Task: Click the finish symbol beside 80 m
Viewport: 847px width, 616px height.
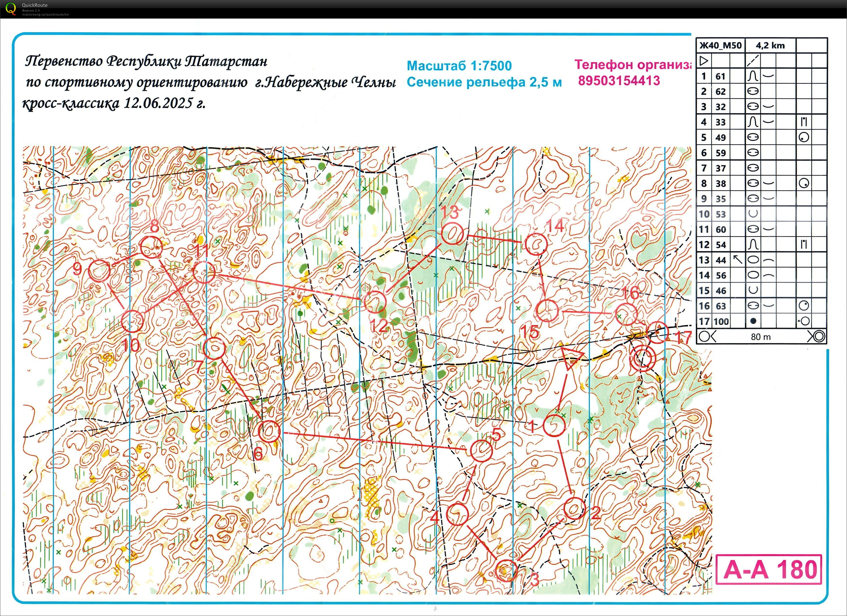Action: [817, 337]
